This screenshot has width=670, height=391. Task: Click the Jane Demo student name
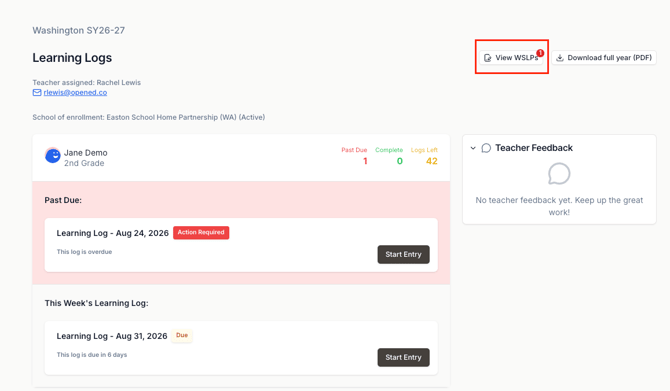[x=85, y=153]
